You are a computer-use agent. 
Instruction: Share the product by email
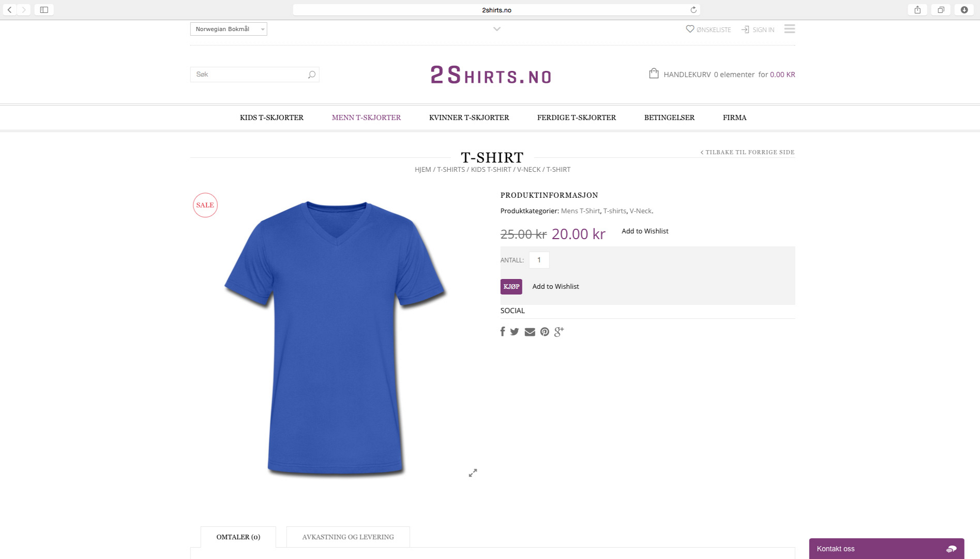[530, 332]
